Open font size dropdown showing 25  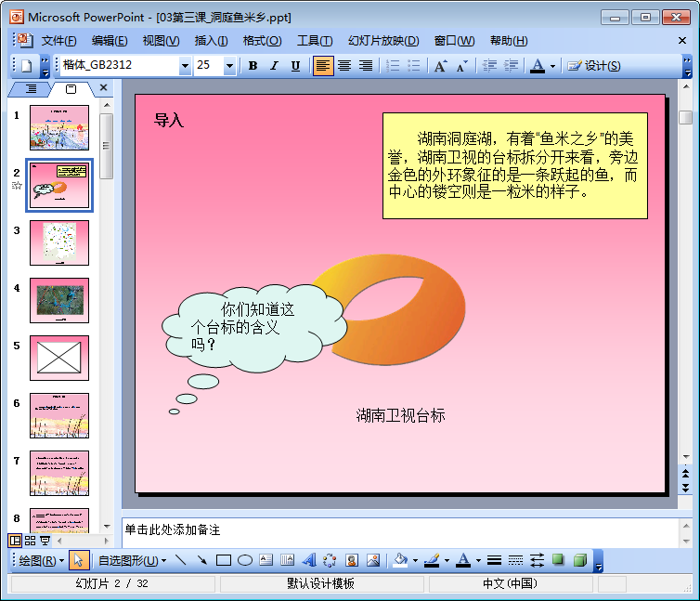(x=229, y=66)
